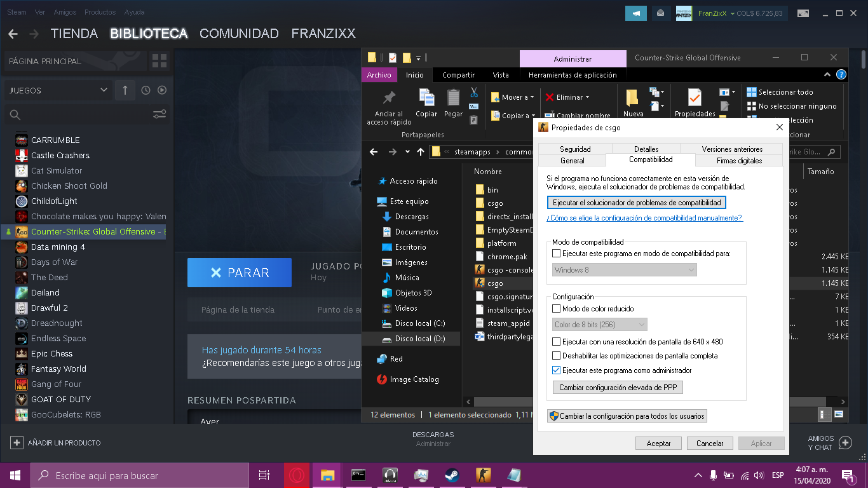Open the Versiones anteriores tab

click(x=732, y=149)
